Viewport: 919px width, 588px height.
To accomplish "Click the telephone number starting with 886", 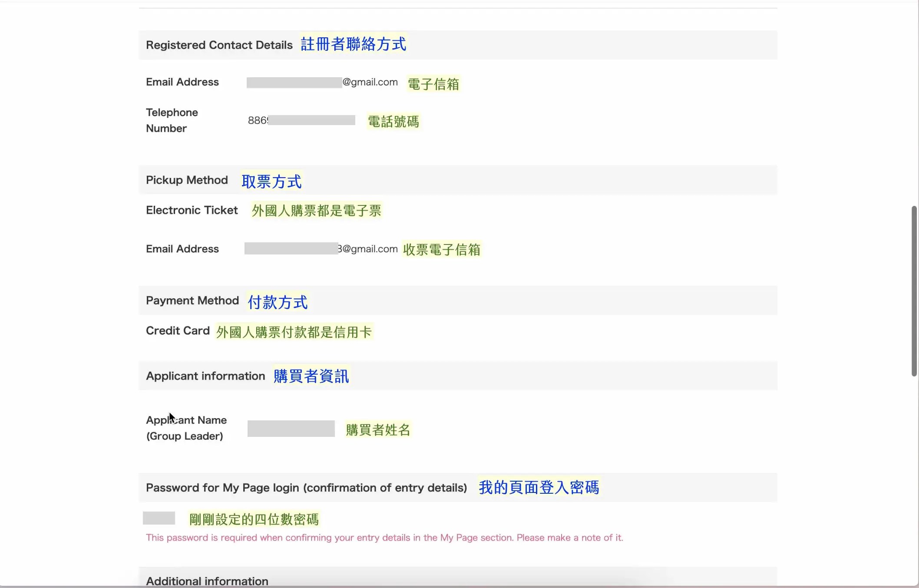I will [301, 120].
